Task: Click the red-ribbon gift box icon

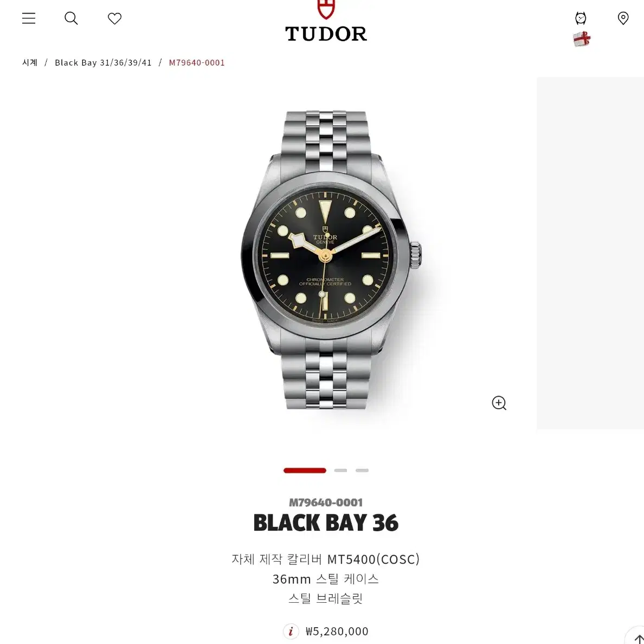Action: pyautogui.click(x=582, y=39)
